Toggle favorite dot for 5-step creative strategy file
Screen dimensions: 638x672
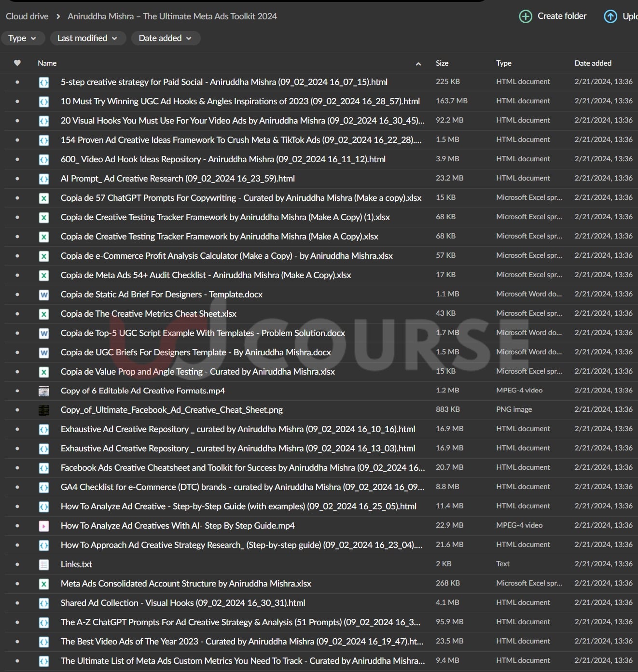(x=17, y=82)
